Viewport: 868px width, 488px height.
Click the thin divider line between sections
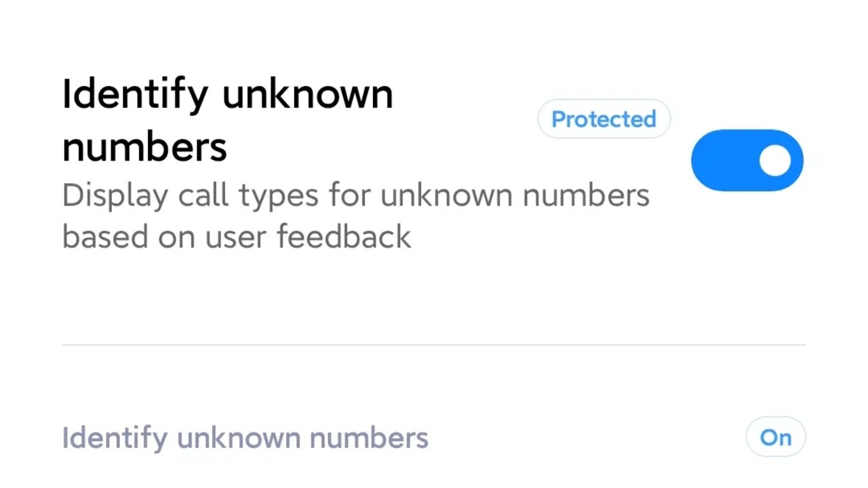pyautogui.click(x=434, y=345)
